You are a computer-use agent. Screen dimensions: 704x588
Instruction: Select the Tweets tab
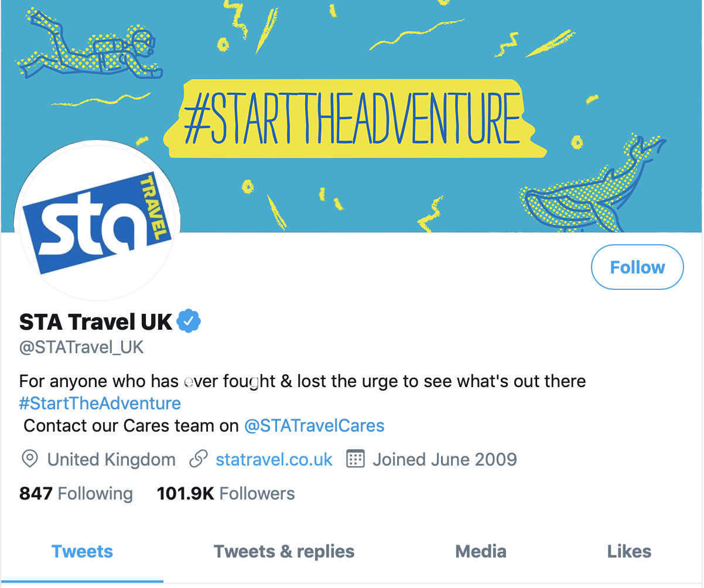point(82,551)
